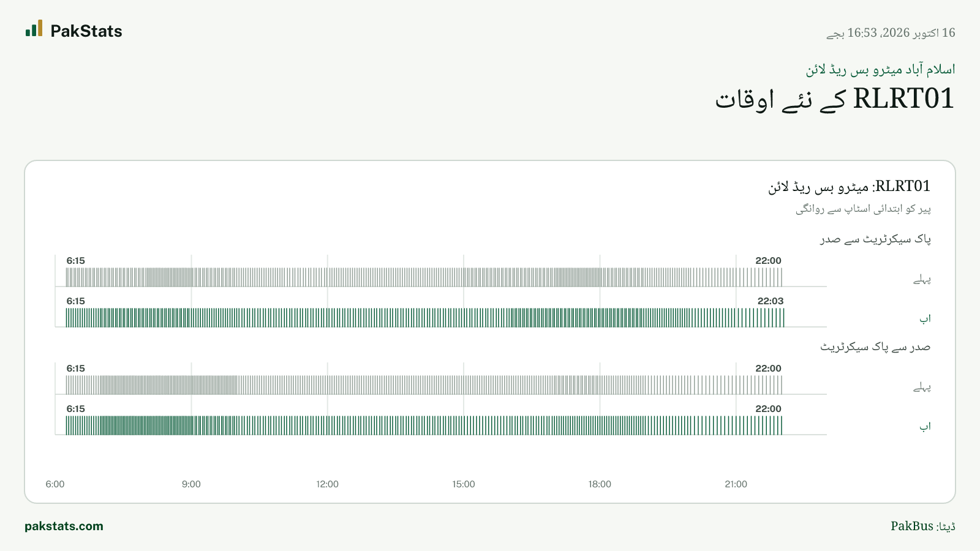
Task: Click the 6:15 start label on first gray timeline
Action: [x=76, y=260]
